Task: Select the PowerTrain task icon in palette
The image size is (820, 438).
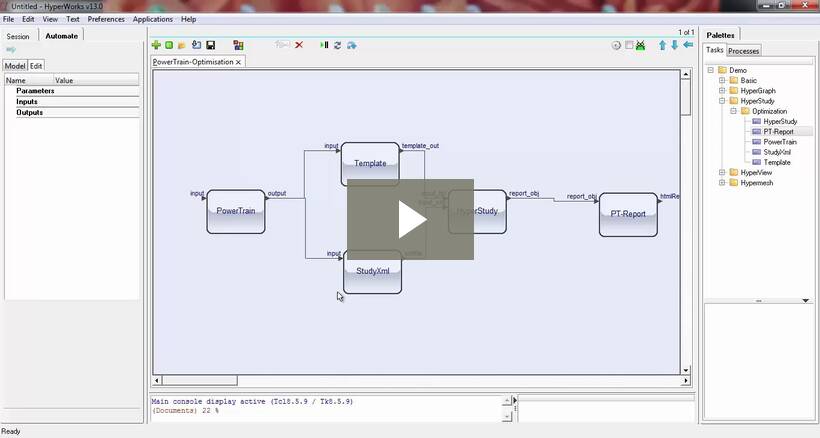Action: (756, 142)
